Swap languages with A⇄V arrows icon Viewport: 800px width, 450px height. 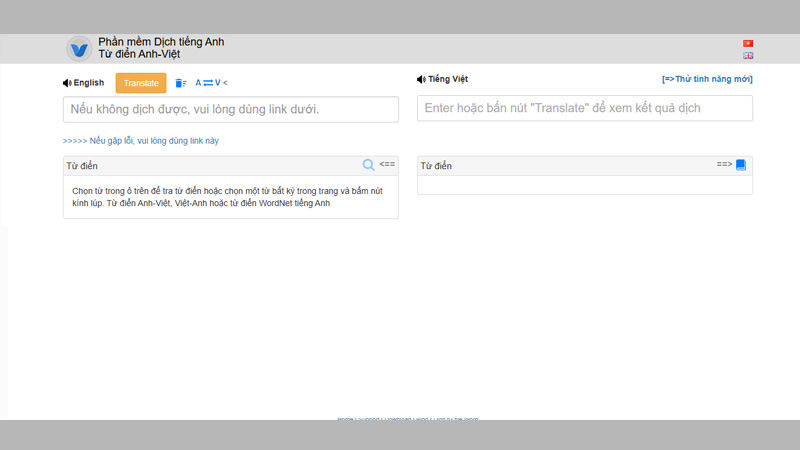pyautogui.click(x=207, y=83)
